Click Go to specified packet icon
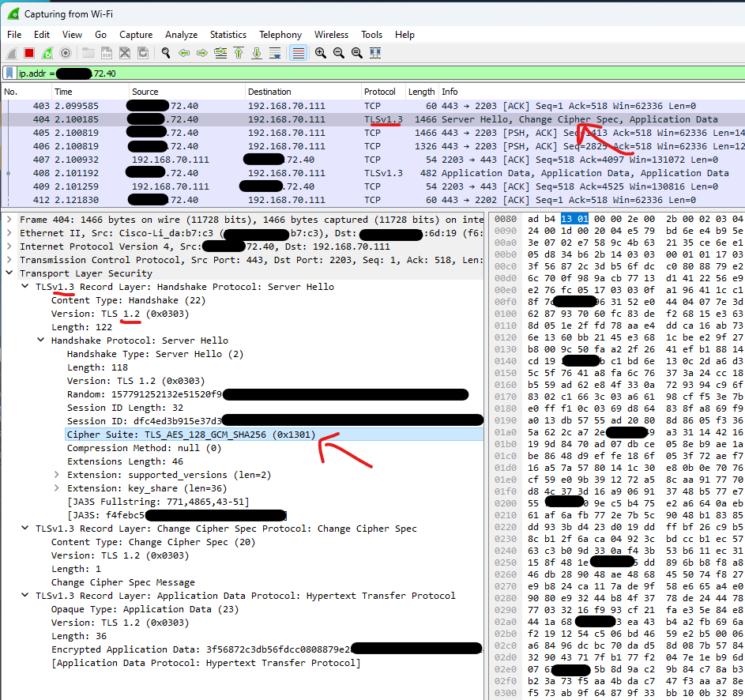This screenshot has width=745, height=700. pos(220,53)
